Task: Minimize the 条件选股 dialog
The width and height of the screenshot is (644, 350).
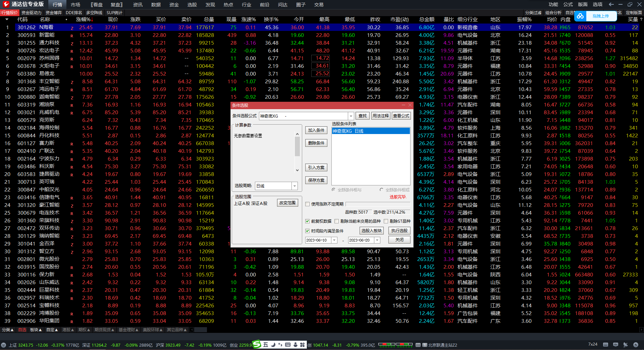Action: [404, 105]
